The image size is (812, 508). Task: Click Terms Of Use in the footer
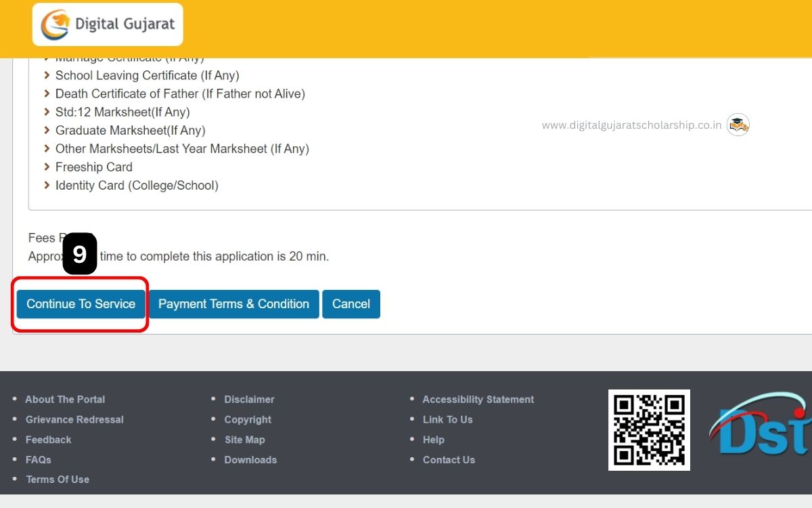[58, 479]
